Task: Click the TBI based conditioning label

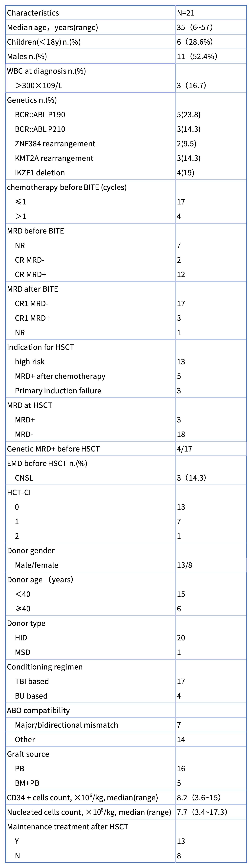Action: (x=32, y=681)
